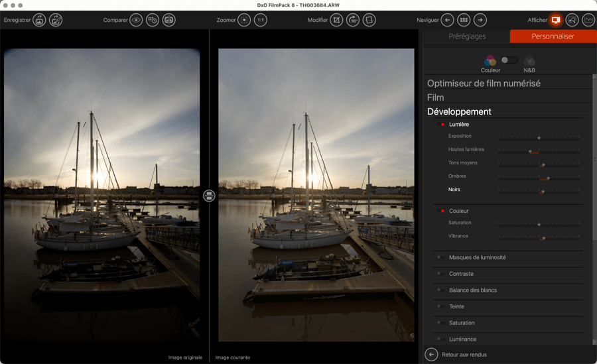Select the Personnaliser tab
The height and width of the screenshot is (364, 597).
point(553,36)
